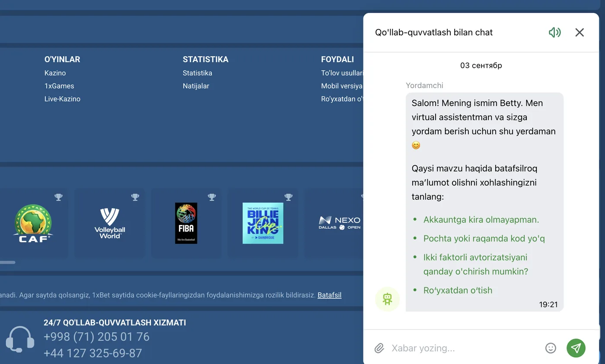Open the Natijalar footer link
This screenshot has height=364, width=605.
point(196,86)
